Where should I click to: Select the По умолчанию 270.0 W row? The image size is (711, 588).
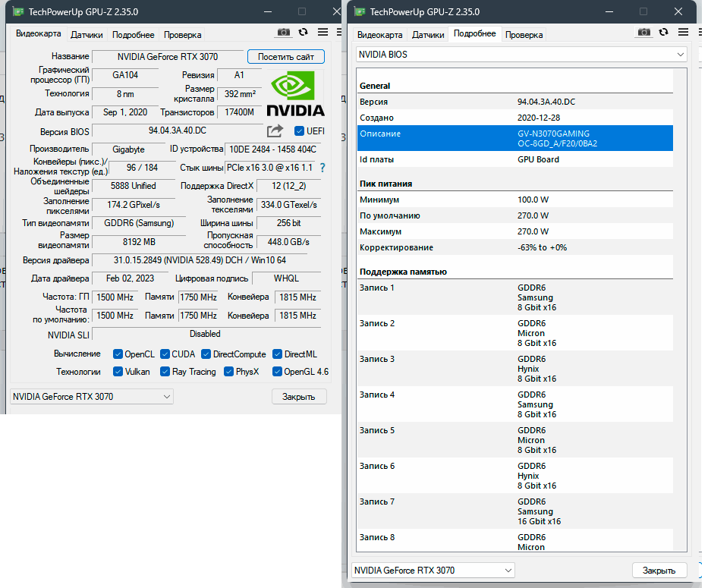(515, 215)
